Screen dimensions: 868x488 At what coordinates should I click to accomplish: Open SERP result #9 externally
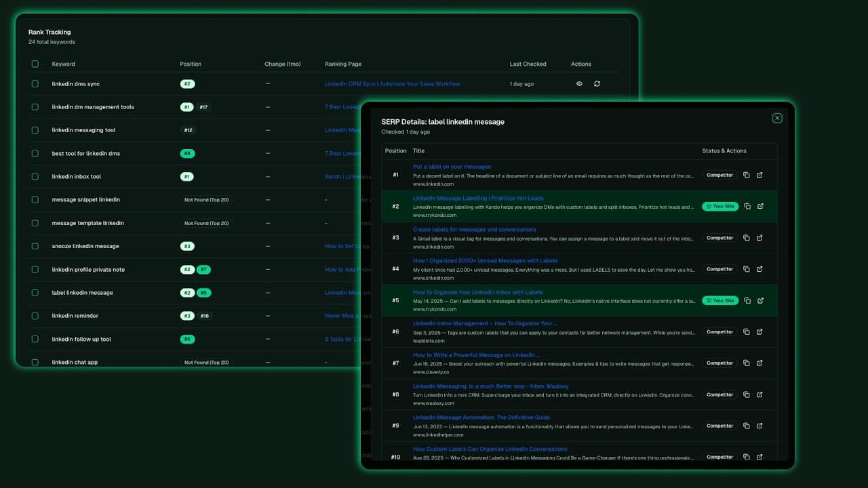[x=759, y=426]
